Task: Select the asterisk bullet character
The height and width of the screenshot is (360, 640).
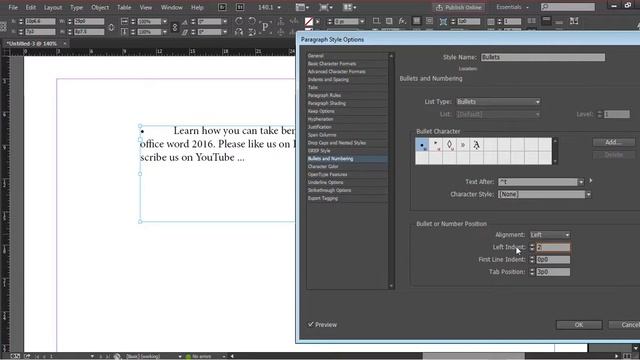Action: pyautogui.click(x=436, y=144)
